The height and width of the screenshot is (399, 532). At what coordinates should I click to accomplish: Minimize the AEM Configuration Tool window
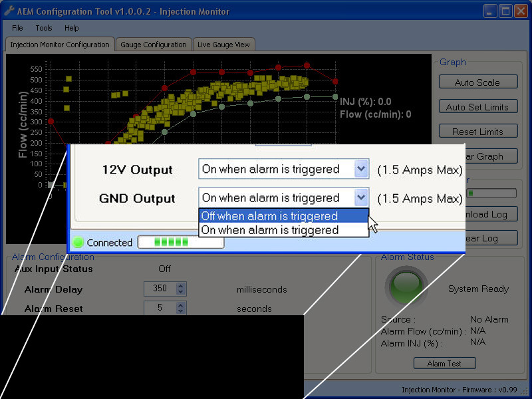tap(489, 11)
